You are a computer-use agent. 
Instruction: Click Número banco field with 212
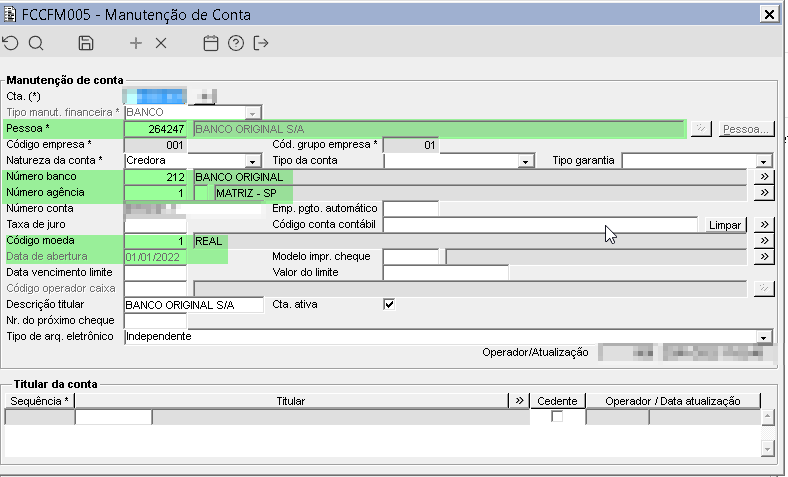[155, 177]
